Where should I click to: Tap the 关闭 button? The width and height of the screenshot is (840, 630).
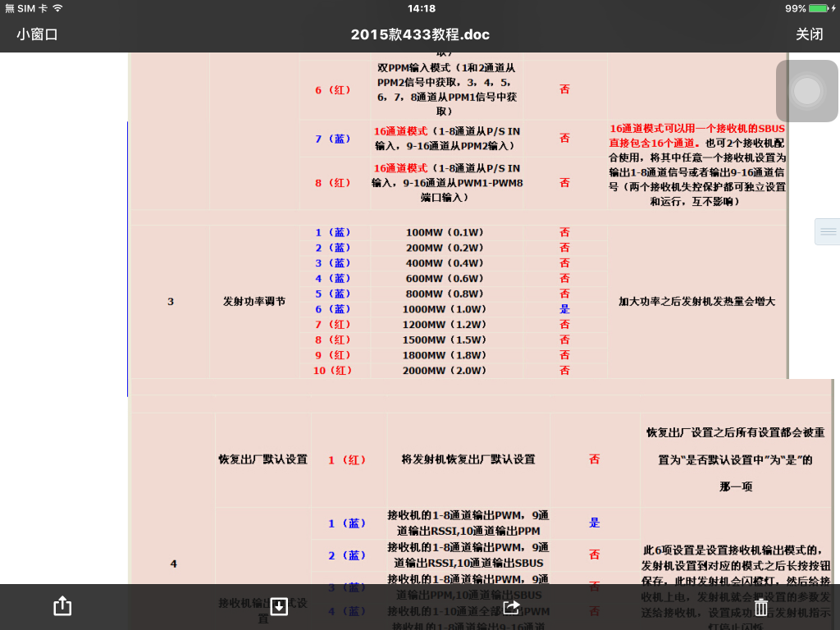[809, 34]
